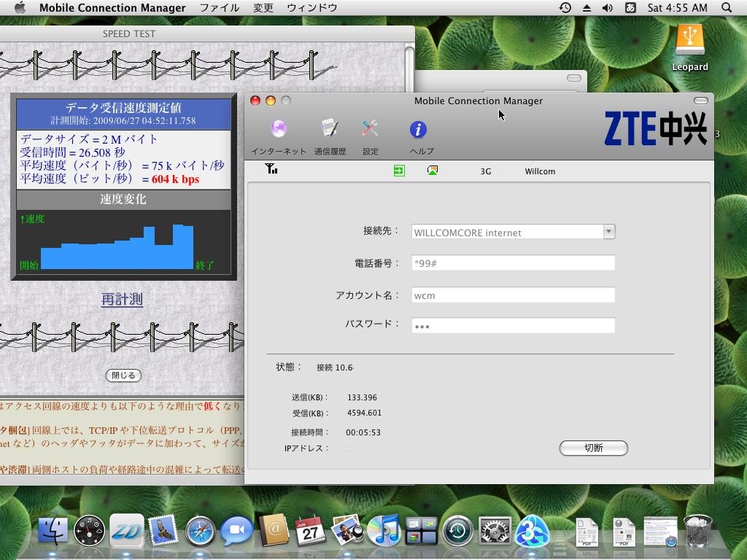The height and width of the screenshot is (560, 747).
Task: Click the message notification status icon
Action: [433, 171]
